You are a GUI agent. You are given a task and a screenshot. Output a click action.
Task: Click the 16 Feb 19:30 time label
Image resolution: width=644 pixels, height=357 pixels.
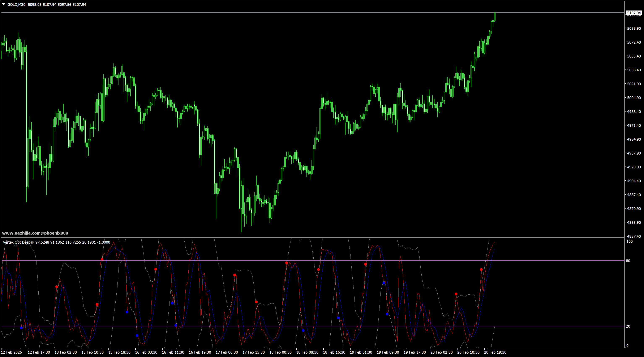[x=200, y=352]
